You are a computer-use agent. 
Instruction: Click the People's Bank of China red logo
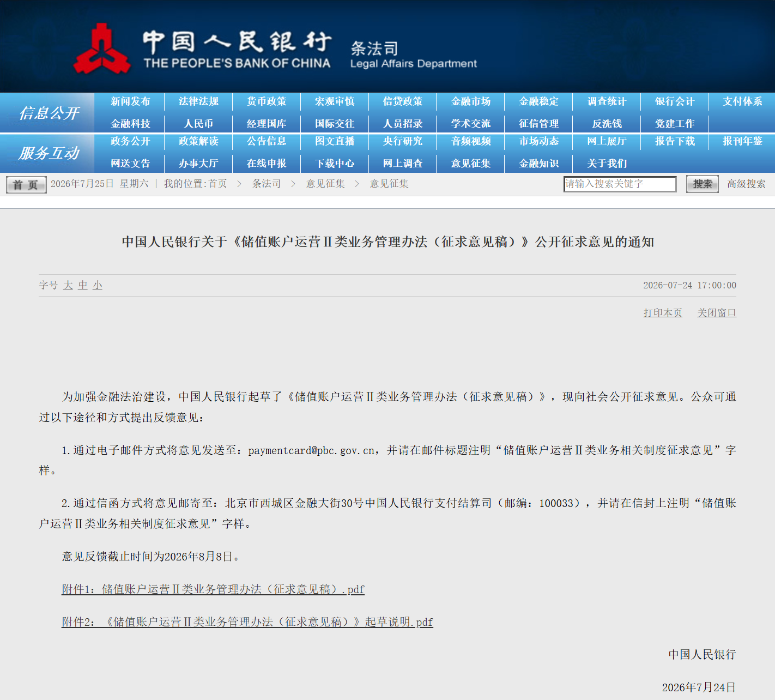pyautogui.click(x=102, y=49)
